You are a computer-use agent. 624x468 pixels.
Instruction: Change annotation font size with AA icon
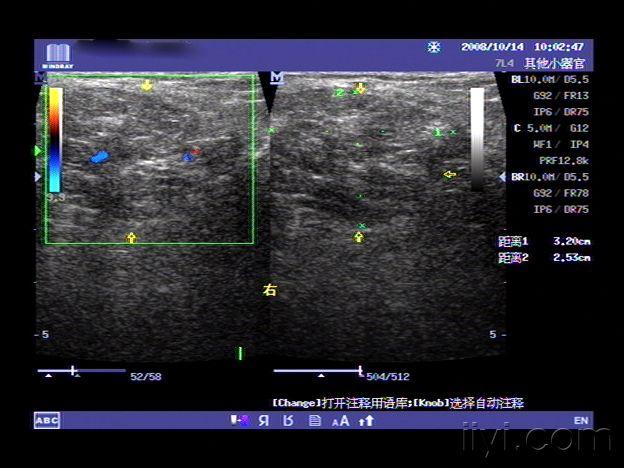(341, 421)
